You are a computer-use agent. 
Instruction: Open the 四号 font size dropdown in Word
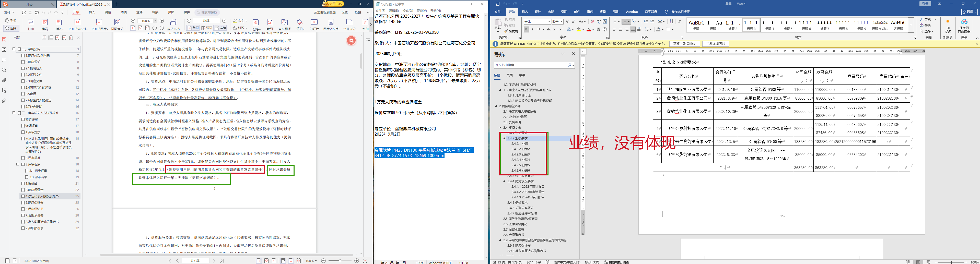(x=562, y=22)
